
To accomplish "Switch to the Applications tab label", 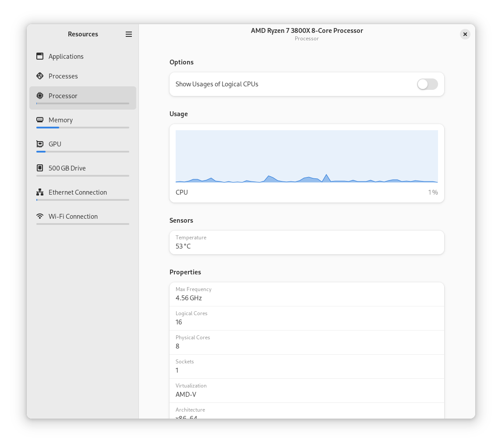I will (66, 56).
